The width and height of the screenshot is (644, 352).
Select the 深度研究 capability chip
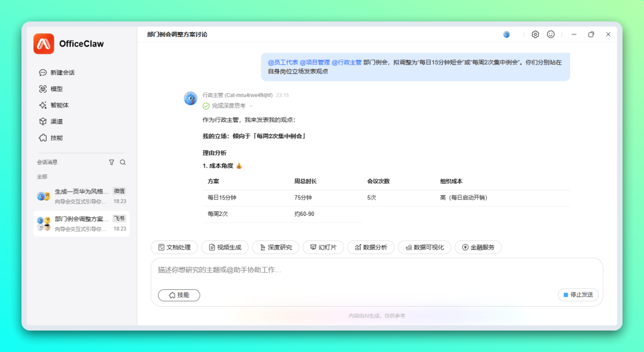click(275, 247)
